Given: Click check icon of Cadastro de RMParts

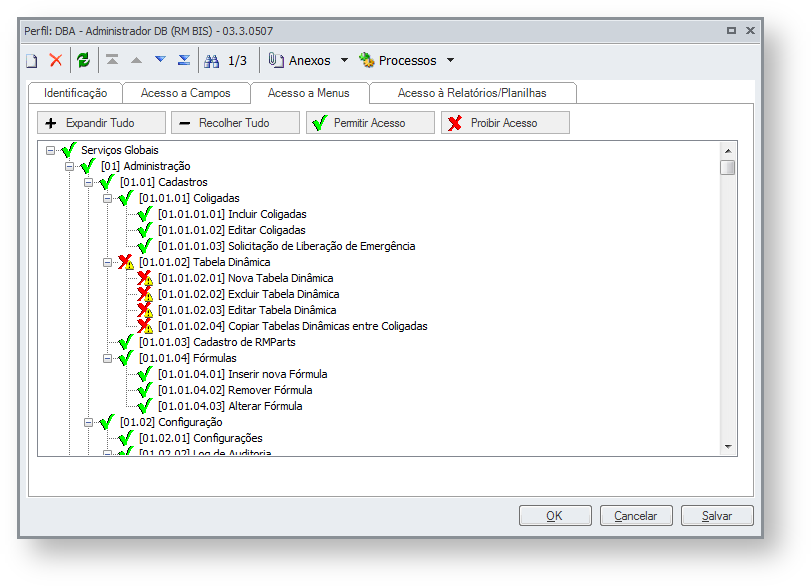Looking at the screenshot, I should 126,342.
